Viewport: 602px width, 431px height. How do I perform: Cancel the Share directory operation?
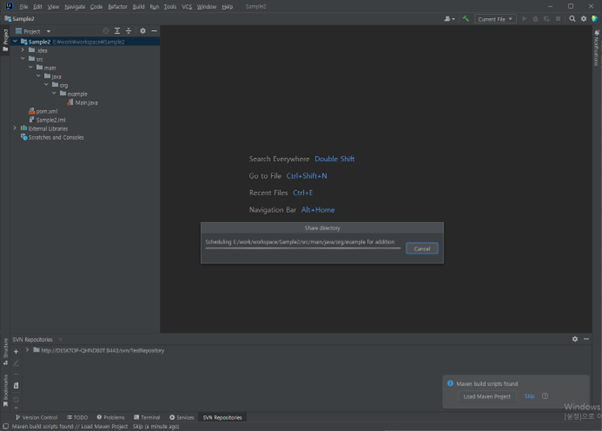click(x=422, y=249)
